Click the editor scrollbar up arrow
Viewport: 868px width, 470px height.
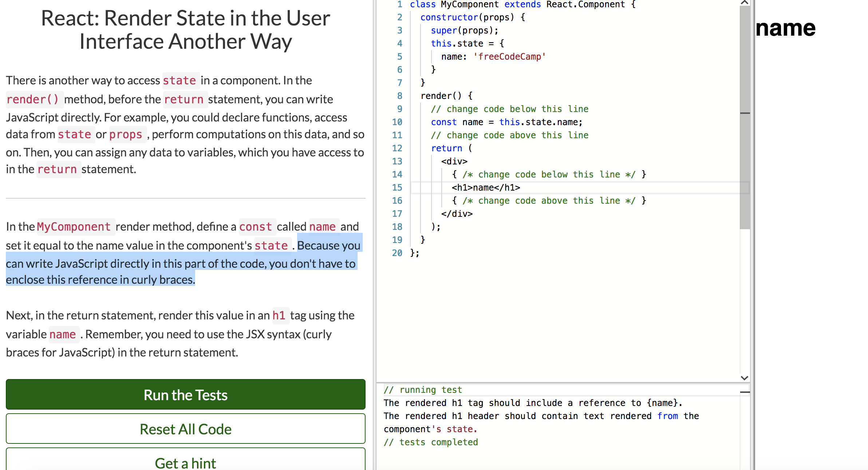click(x=745, y=3)
